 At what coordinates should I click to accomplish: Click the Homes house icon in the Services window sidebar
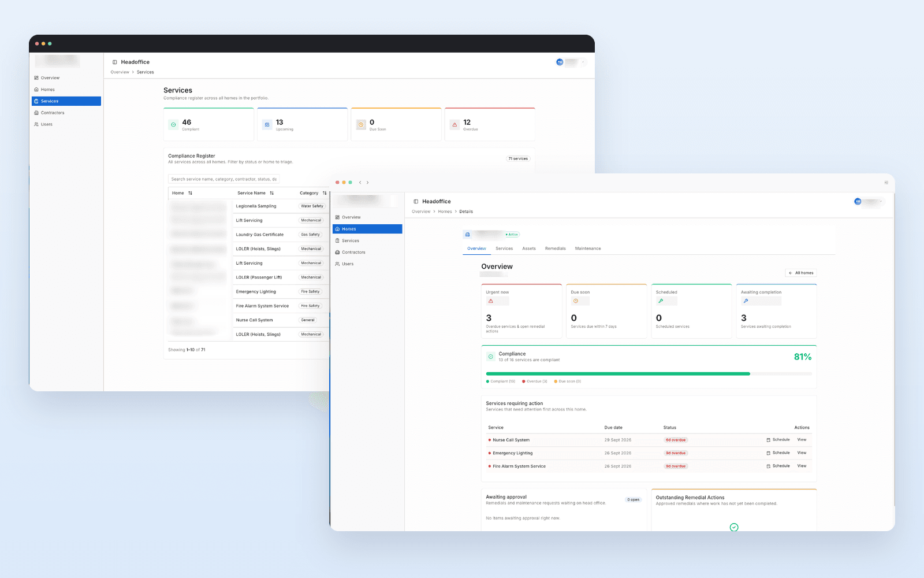36,90
